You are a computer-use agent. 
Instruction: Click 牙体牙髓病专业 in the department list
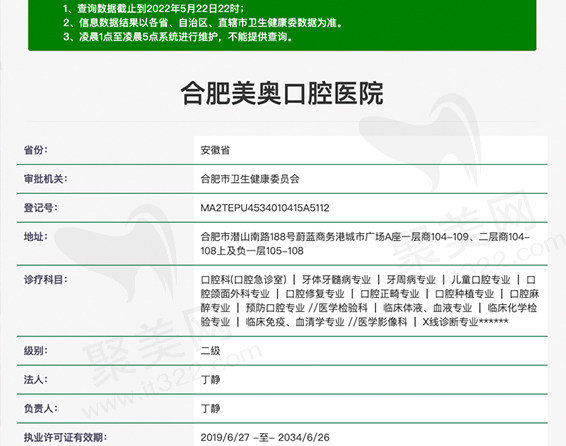[x=336, y=279]
